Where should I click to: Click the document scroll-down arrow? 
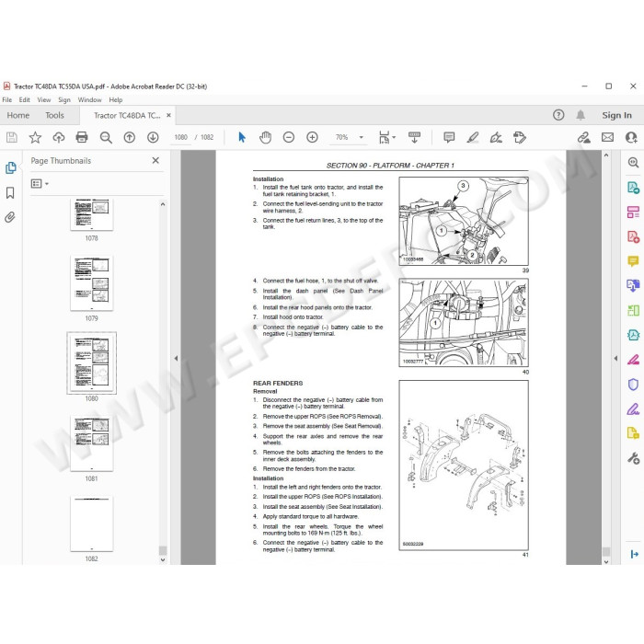[x=606, y=561]
